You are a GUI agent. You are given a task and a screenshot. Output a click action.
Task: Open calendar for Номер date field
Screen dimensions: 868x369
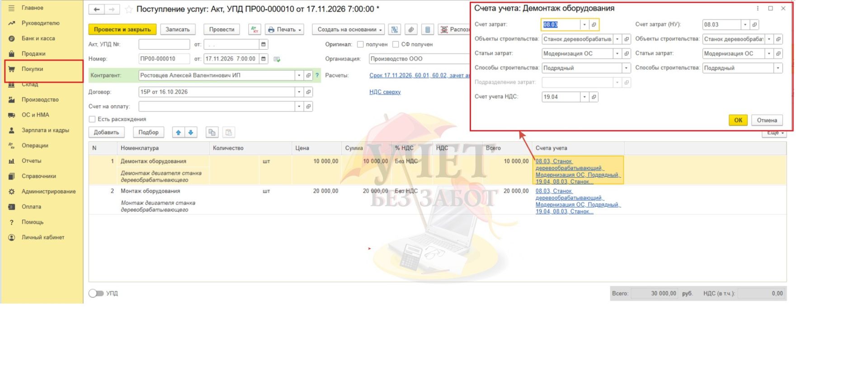(x=264, y=59)
